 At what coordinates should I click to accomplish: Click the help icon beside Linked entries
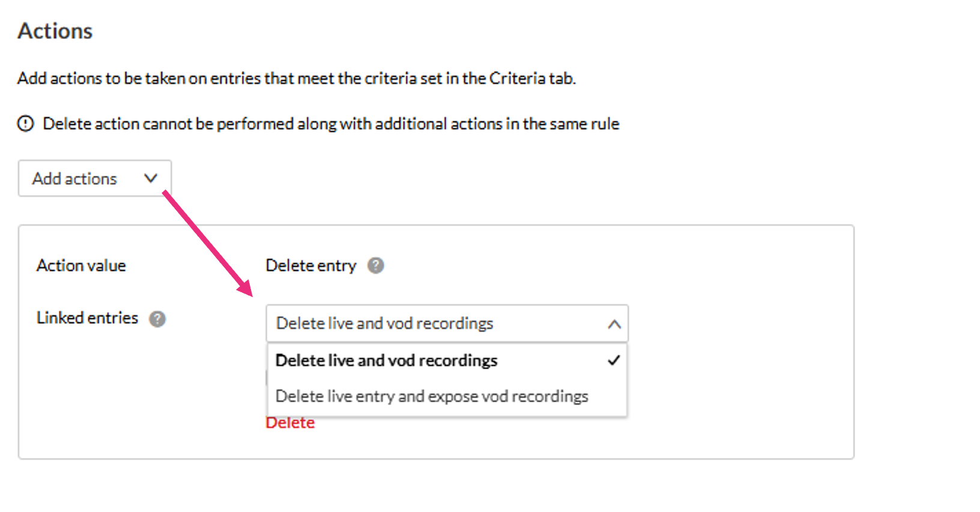157,319
